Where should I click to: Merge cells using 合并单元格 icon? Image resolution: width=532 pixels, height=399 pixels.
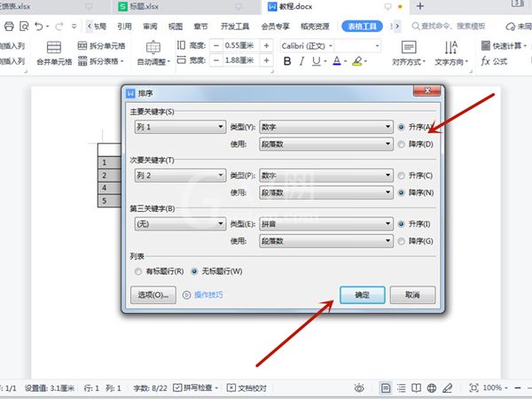pyautogui.click(x=54, y=53)
